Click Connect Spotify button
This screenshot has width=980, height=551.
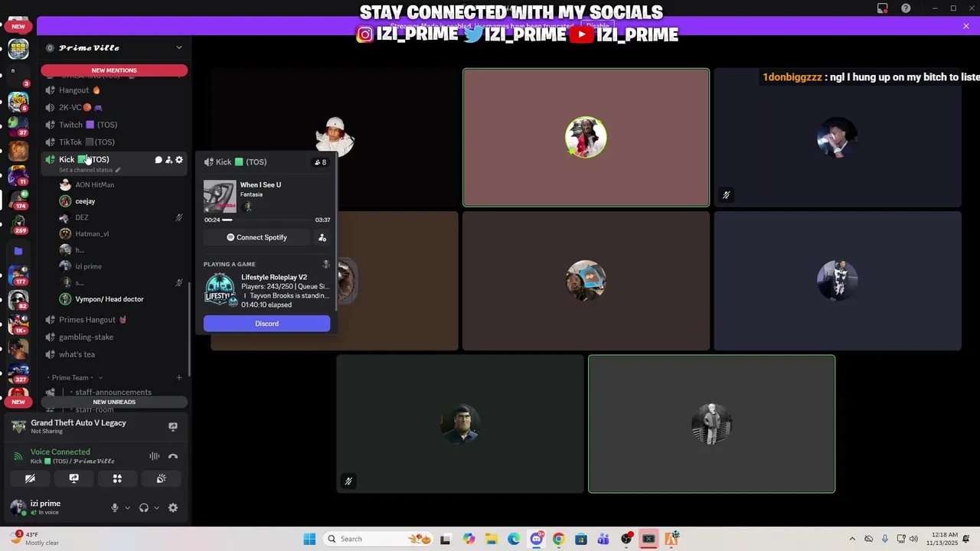click(256, 237)
